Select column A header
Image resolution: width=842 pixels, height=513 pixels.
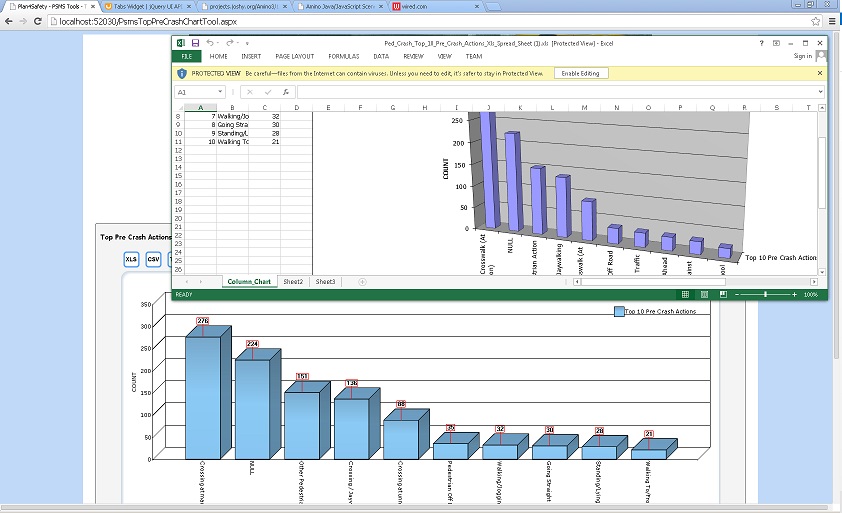tap(200, 107)
